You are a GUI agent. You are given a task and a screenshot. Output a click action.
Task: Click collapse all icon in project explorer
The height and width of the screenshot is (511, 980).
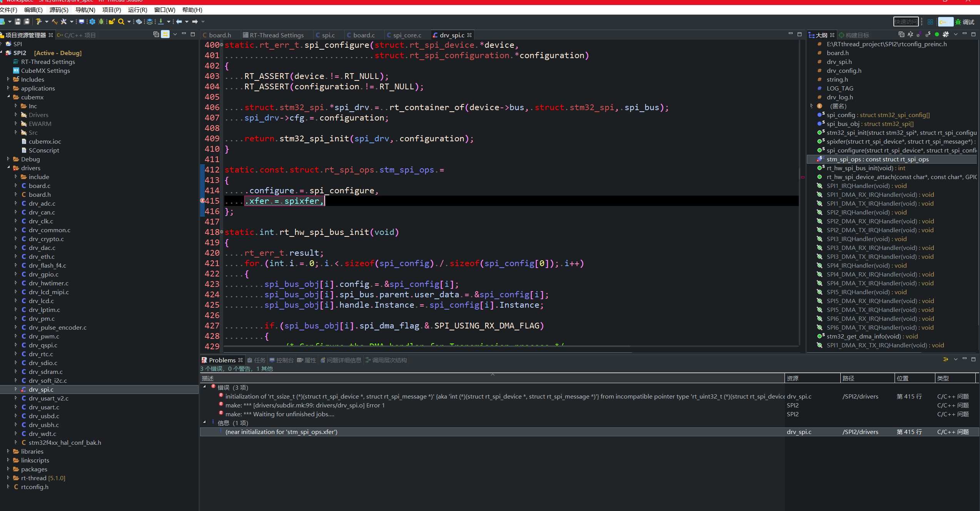[156, 34]
